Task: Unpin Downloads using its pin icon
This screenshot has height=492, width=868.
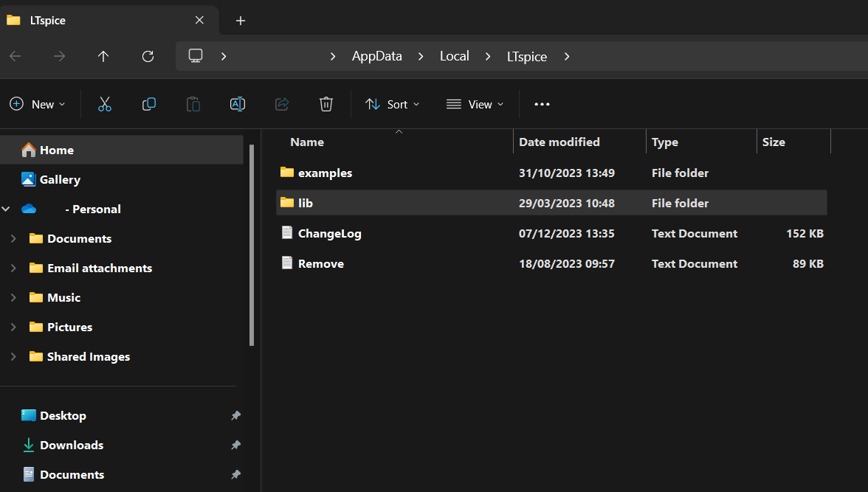Action: (x=236, y=445)
